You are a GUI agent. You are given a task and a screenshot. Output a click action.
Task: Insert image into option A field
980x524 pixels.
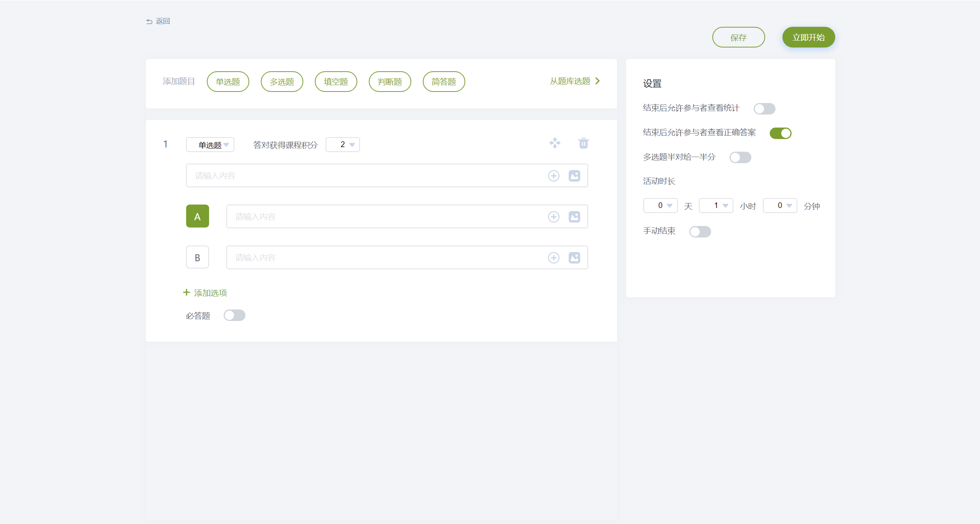tap(574, 217)
